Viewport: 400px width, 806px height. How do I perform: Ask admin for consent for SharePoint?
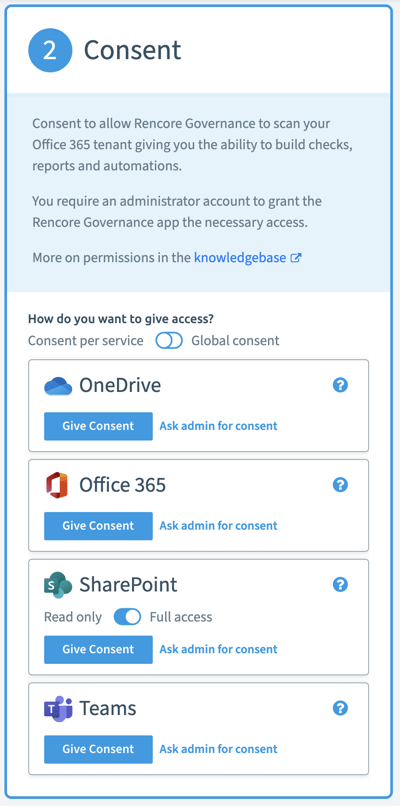click(219, 649)
